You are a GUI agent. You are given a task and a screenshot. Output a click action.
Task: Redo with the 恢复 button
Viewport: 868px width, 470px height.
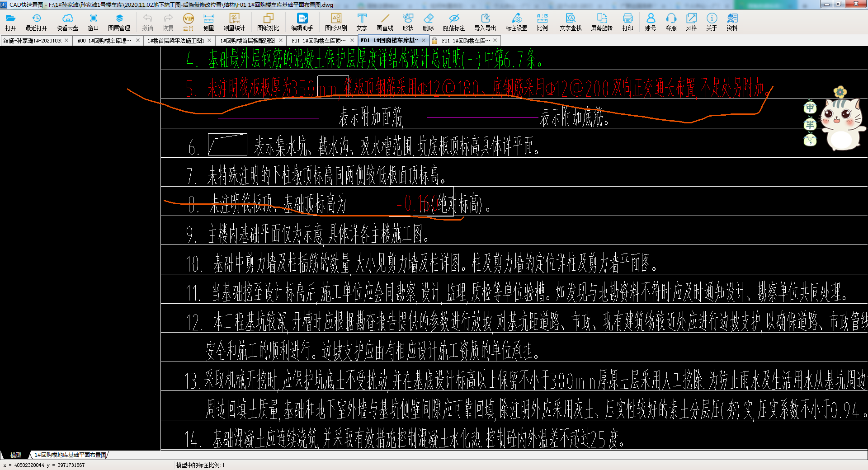[168, 22]
